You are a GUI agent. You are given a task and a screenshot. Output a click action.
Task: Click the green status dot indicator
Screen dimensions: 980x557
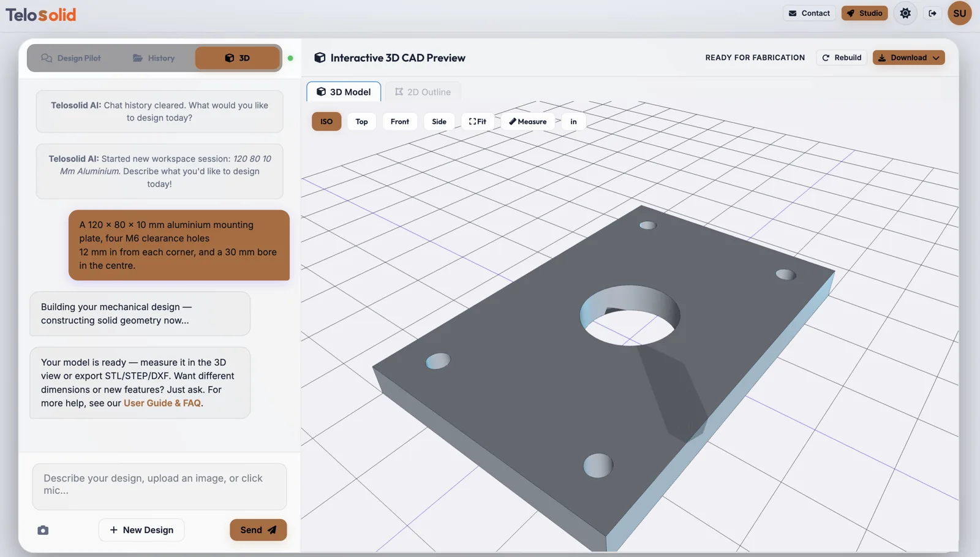tap(290, 58)
